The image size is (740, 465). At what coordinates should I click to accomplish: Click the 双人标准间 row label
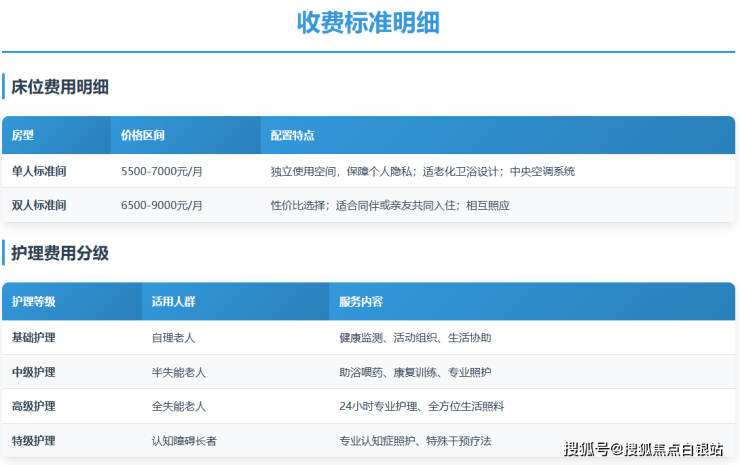pyautogui.click(x=39, y=205)
